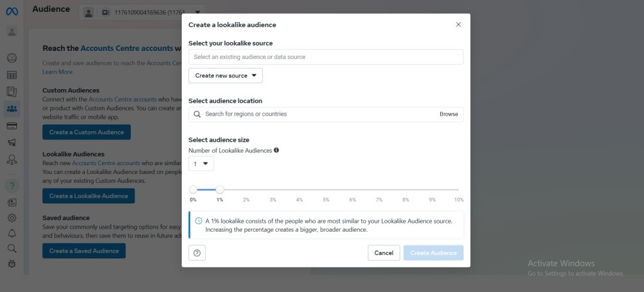
Task: Focus the lookalike source input field
Action: click(326, 57)
